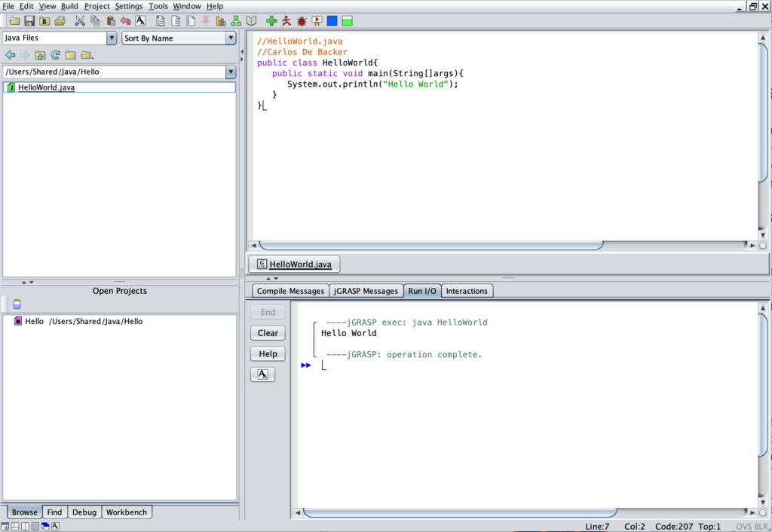Click the Help button in Run I/O
The width and height of the screenshot is (772, 532).
click(268, 354)
